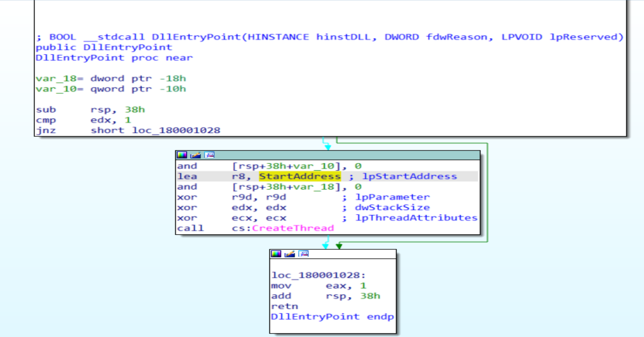Click the loc_180001028: label in bottom node
The width and height of the screenshot is (644, 337).
point(318,275)
